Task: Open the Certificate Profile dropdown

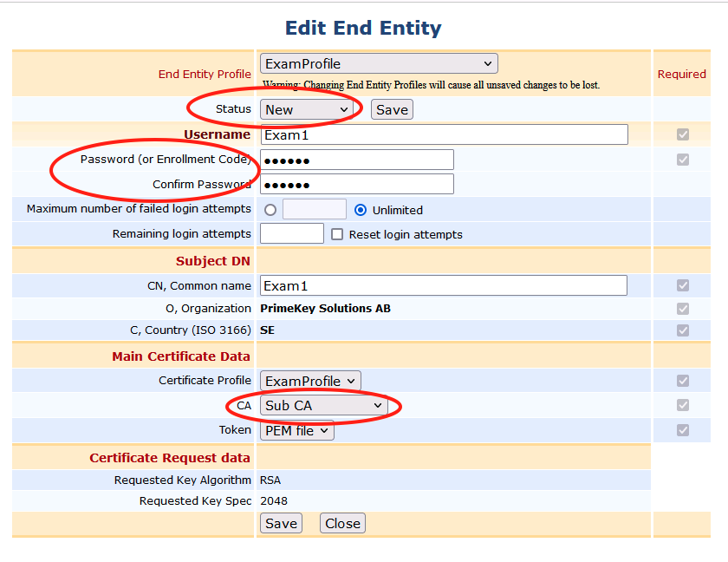Action: point(310,381)
